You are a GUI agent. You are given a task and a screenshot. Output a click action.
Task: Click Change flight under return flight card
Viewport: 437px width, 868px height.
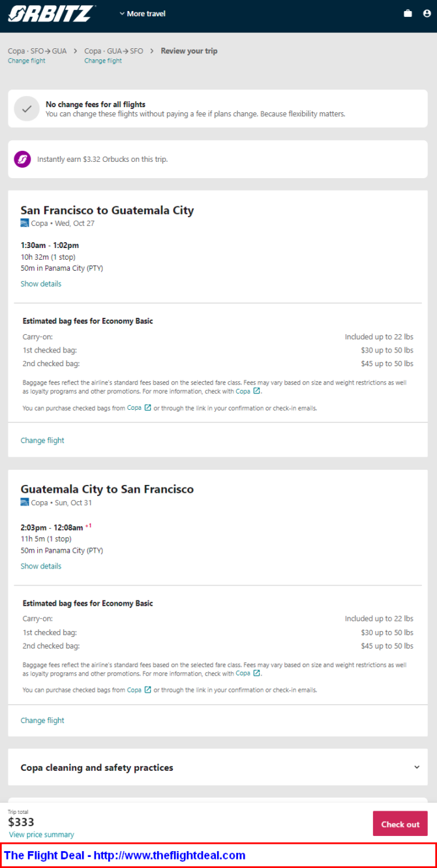coord(42,721)
